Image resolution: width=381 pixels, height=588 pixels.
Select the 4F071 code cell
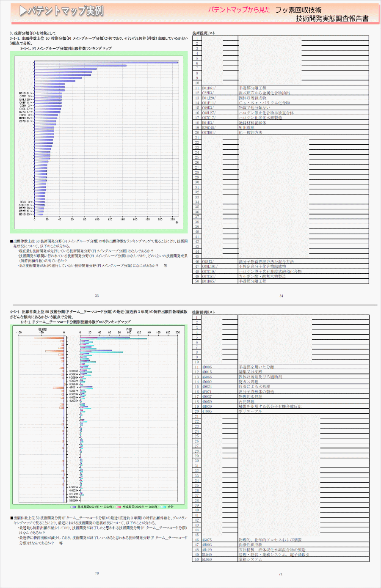[x=207, y=392]
